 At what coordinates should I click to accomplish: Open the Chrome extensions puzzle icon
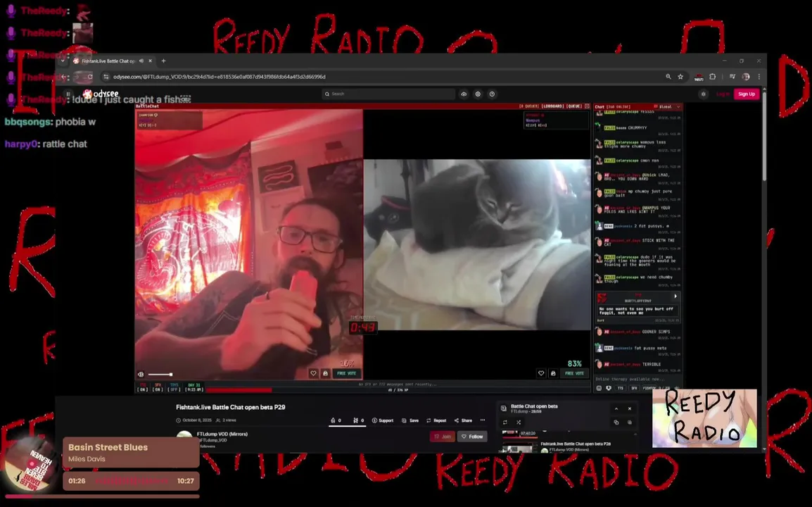(713, 77)
